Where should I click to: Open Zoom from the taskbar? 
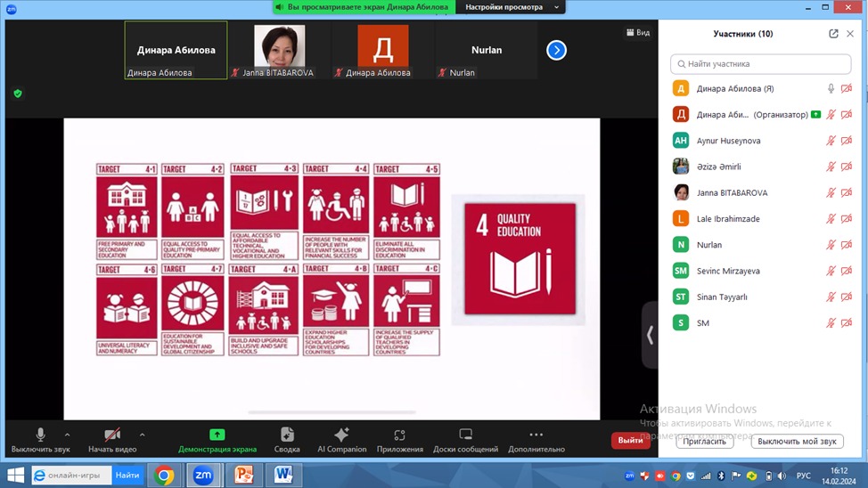tap(203, 476)
